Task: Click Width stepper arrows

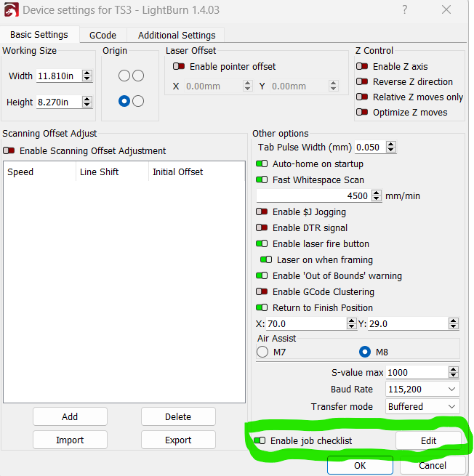Action: tap(87, 76)
